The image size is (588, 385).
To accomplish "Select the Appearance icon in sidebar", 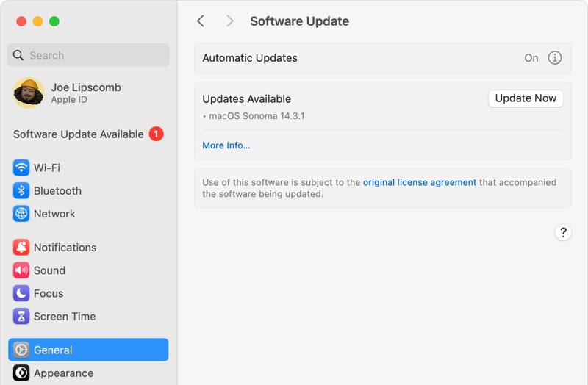I will coord(21,373).
